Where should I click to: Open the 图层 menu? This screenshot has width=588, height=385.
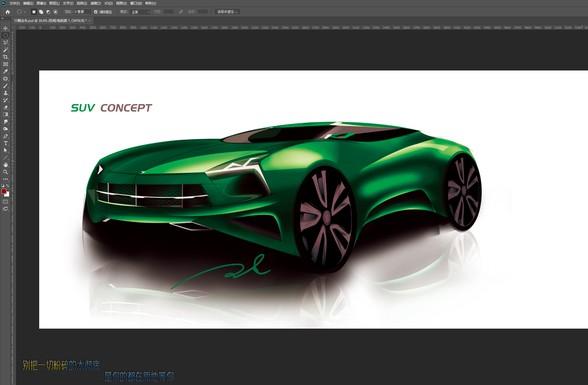[54, 3]
